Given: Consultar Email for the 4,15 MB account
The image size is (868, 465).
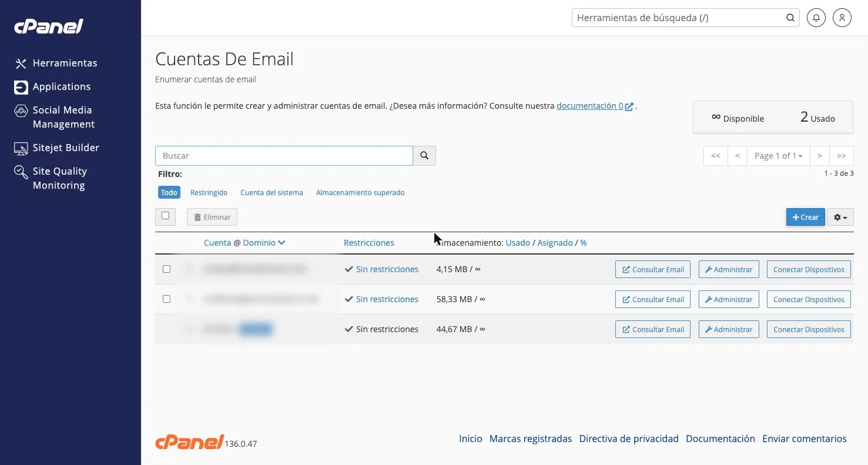Looking at the screenshot, I should point(653,269).
